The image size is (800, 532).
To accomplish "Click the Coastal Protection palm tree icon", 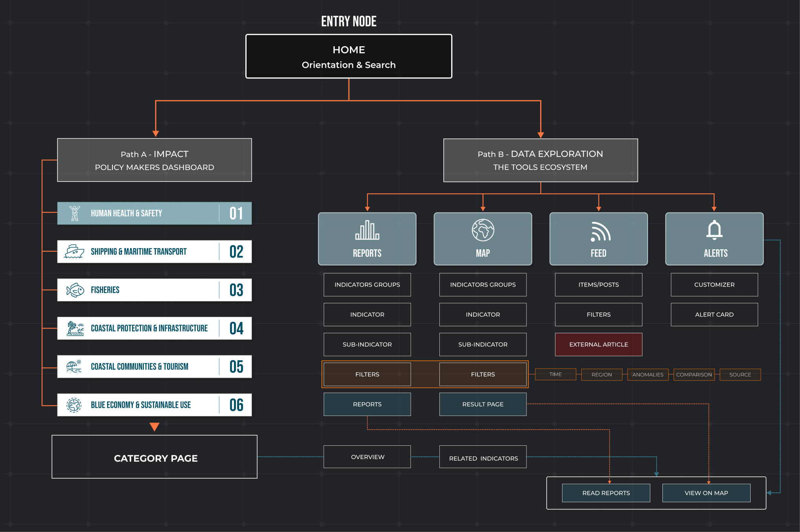I will click(x=75, y=329).
